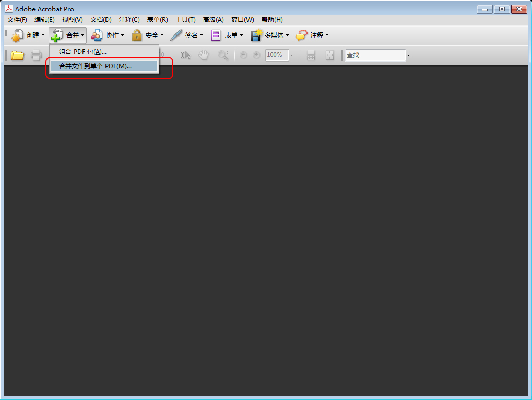This screenshot has height=400, width=532.
Task: Choose the Select tool cursor icon
Action: (185, 55)
